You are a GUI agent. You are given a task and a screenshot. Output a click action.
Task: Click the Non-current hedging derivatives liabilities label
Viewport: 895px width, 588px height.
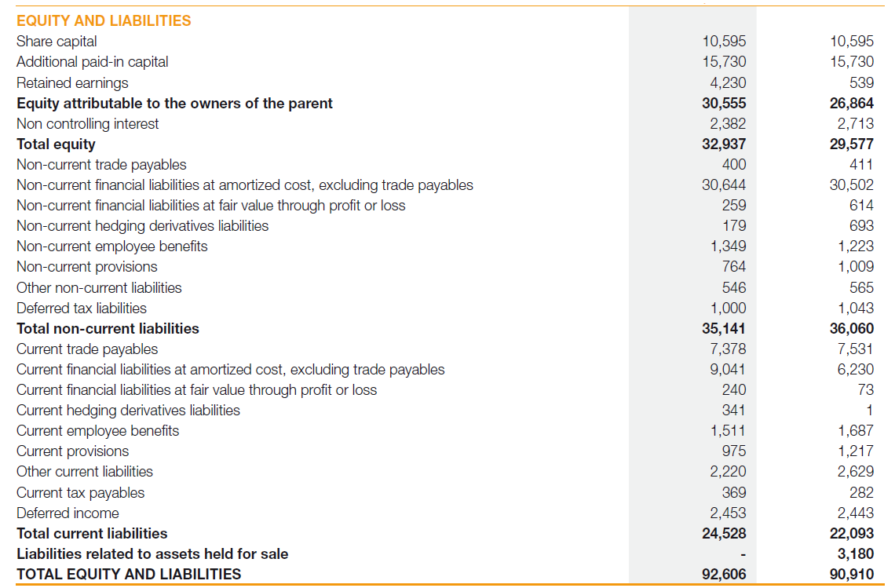coord(142,226)
